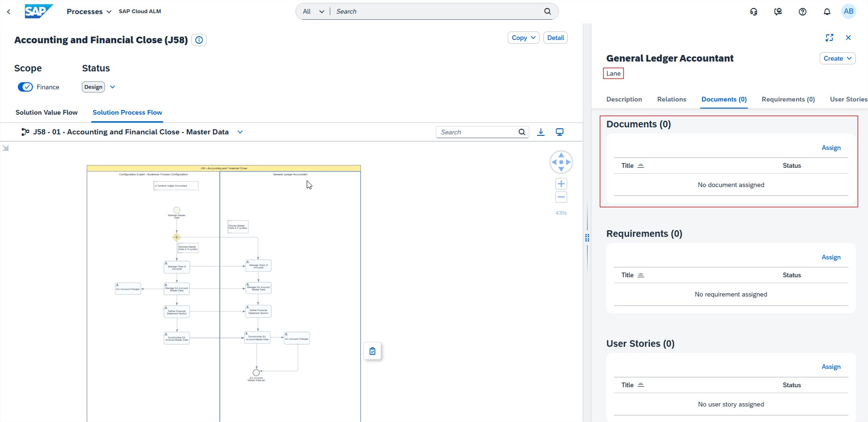Open the Create dropdown button
The image size is (868, 422).
(837, 58)
